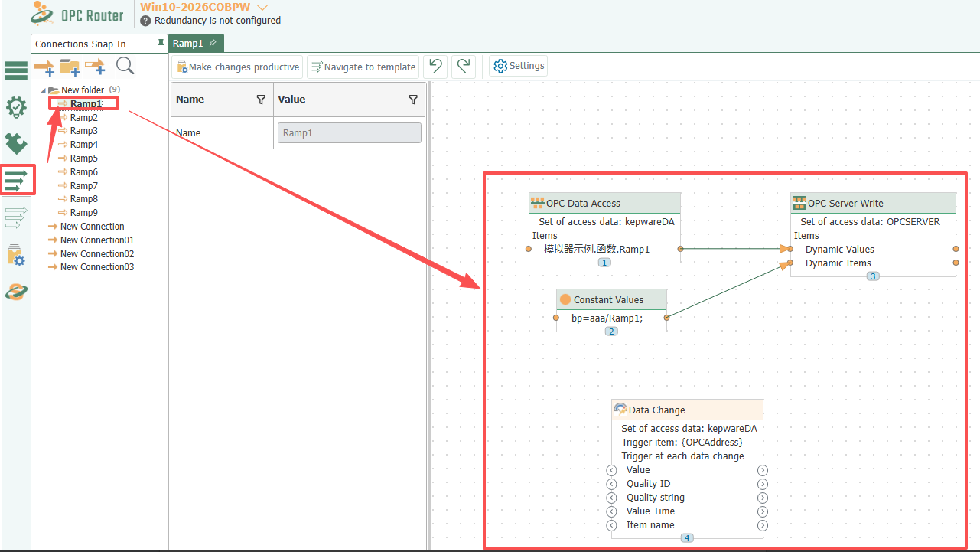The image size is (980, 552).
Task: Select Ramp3 in the connections tree
Action: click(84, 131)
